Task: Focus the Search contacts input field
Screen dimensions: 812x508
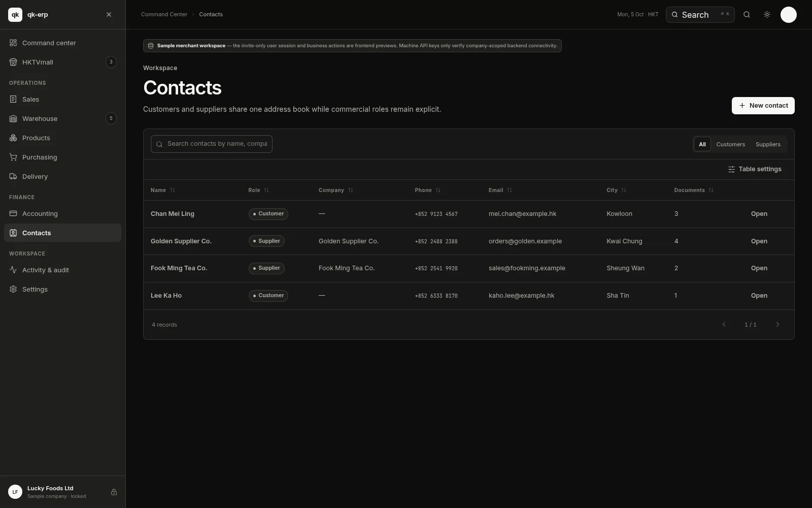Action: 212,144
